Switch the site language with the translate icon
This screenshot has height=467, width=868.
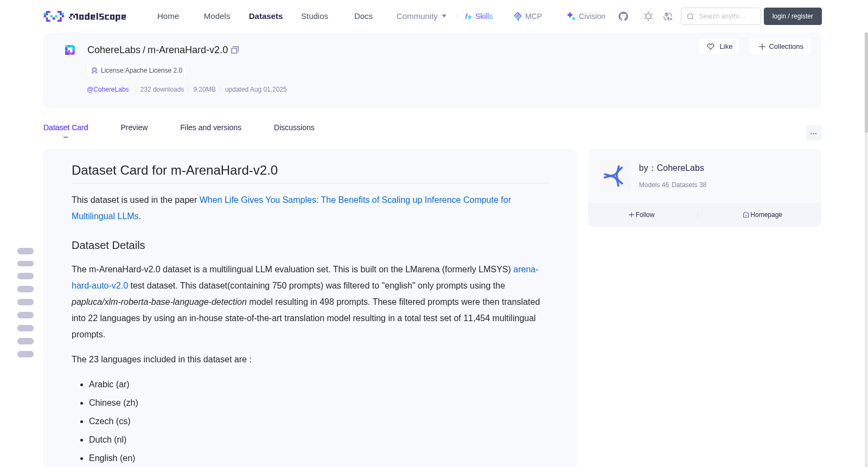click(668, 16)
